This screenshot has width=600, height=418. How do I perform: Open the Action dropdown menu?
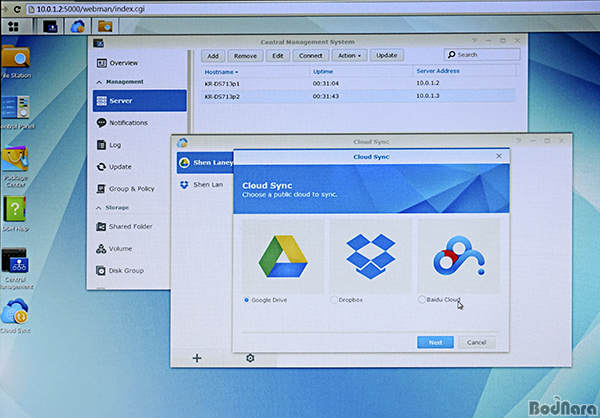point(349,56)
